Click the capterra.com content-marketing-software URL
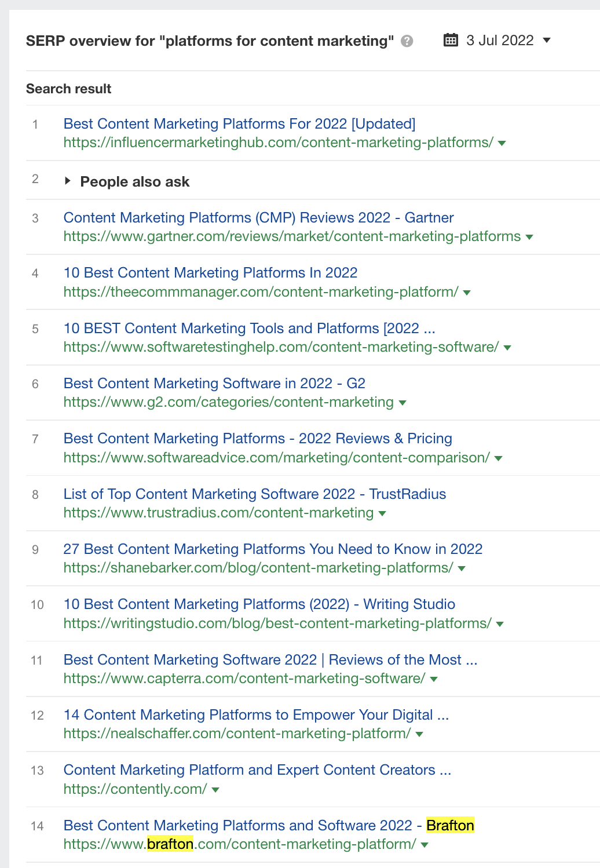Screen dimensions: 600x868 pyautogui.click(x=244, y=679)
